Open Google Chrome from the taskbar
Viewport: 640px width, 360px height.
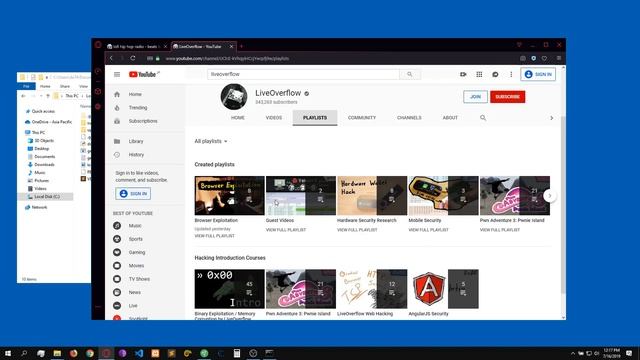(90, 353)
